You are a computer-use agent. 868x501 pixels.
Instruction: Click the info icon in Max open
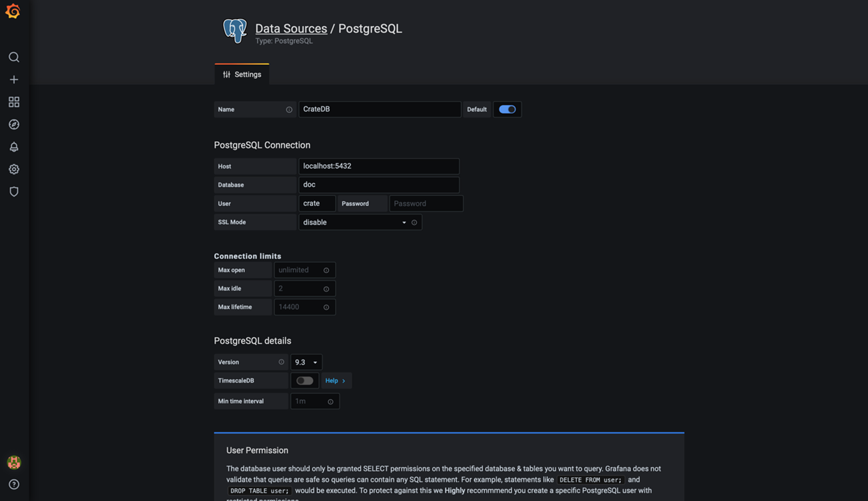tap(327, 270)
